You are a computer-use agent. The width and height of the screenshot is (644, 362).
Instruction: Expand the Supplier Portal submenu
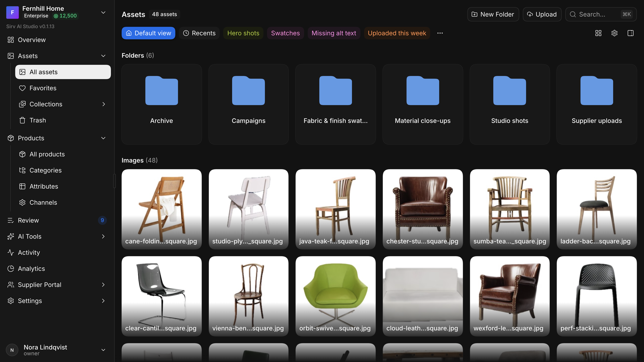coord(103,285)
